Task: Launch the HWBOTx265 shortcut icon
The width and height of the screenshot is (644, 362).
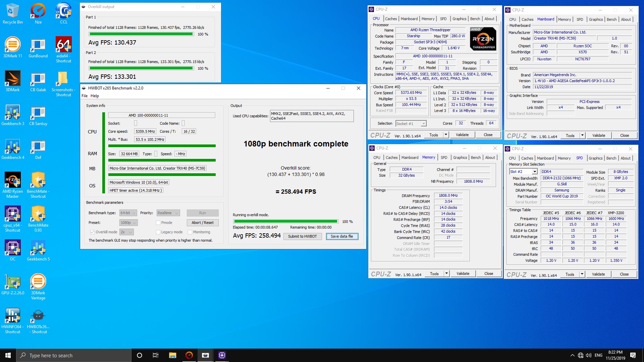Action: coord(38,320)
